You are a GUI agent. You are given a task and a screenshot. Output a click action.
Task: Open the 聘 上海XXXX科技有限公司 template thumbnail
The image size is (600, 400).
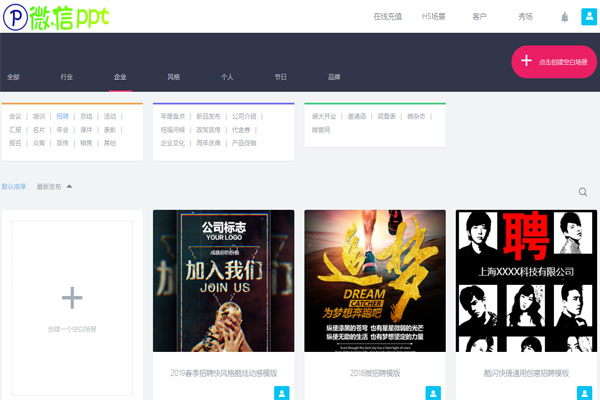[527, 281]
